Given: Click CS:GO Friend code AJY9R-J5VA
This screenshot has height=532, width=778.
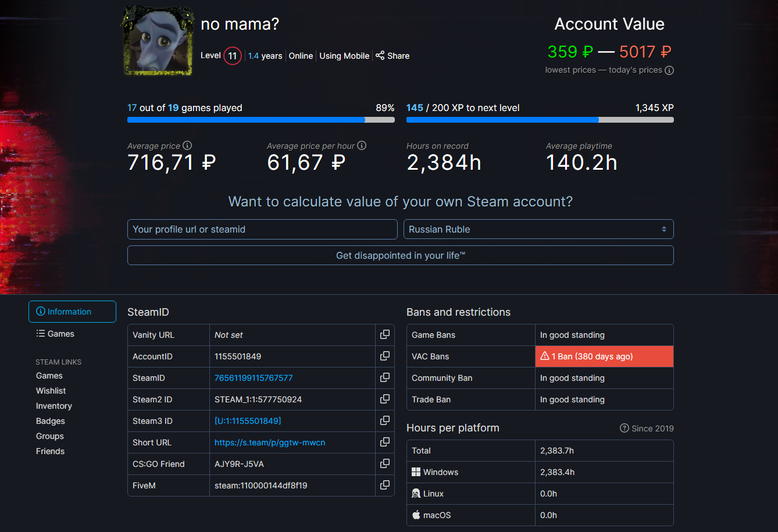Looking at the screenshot, I should (x=239, y=464).
